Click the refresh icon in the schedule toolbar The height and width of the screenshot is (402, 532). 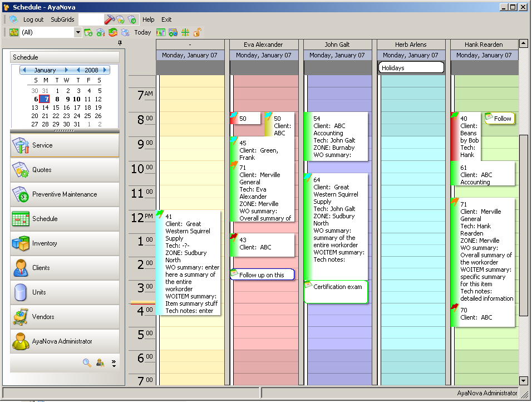tap(113, 32)
